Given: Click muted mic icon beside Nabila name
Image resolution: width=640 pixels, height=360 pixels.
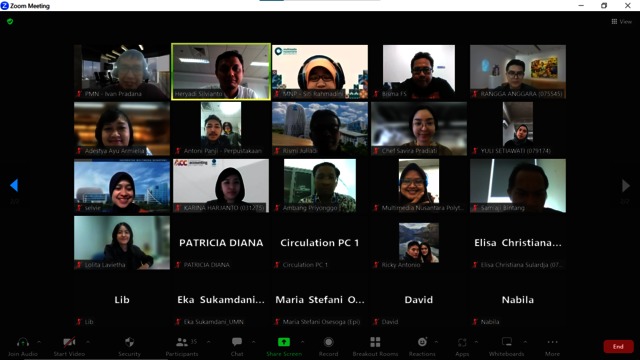Looking at the screenshot, I should click(475, 322).
